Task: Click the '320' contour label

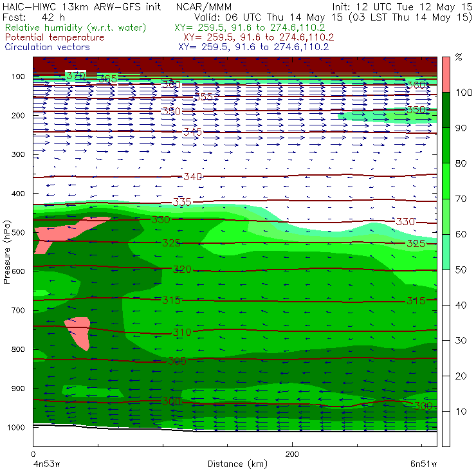Action: pos(182,269)
